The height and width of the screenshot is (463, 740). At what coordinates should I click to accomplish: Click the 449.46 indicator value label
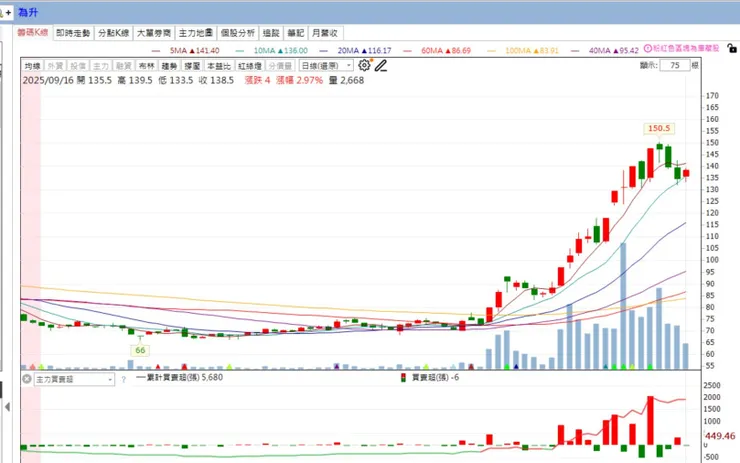[720, 436]
